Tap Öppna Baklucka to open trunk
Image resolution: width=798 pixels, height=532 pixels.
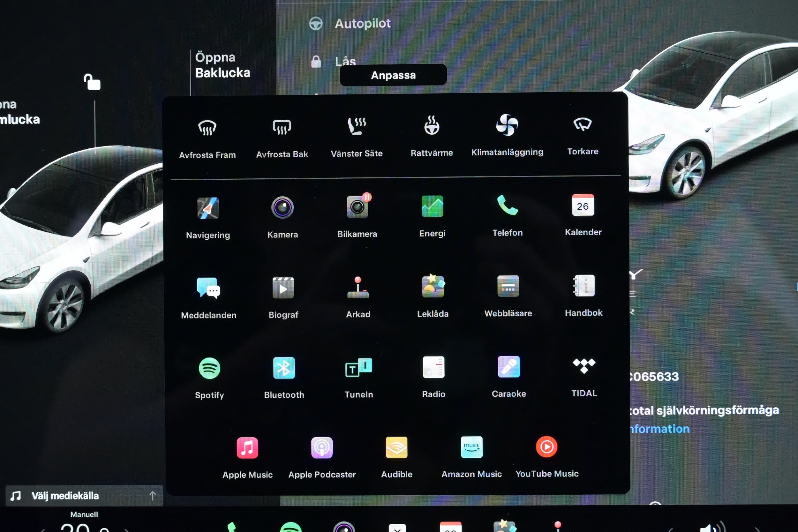[x=222, y=65]
